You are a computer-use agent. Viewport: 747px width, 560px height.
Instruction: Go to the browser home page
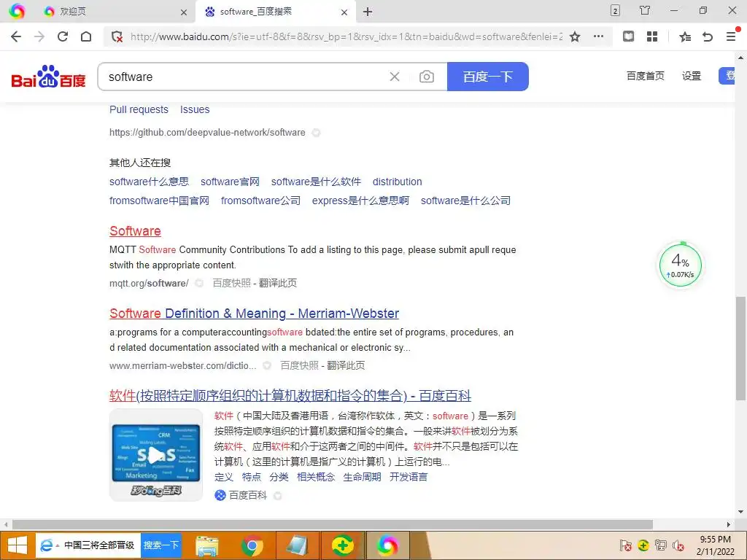86,36
